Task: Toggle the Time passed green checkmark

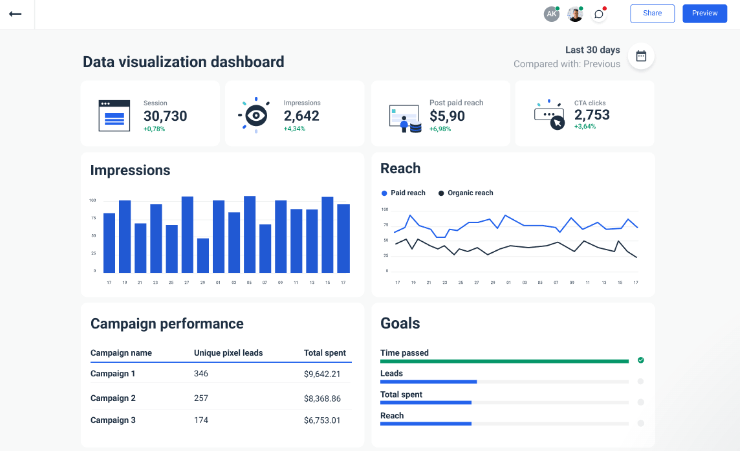Action: click(641, 360)
